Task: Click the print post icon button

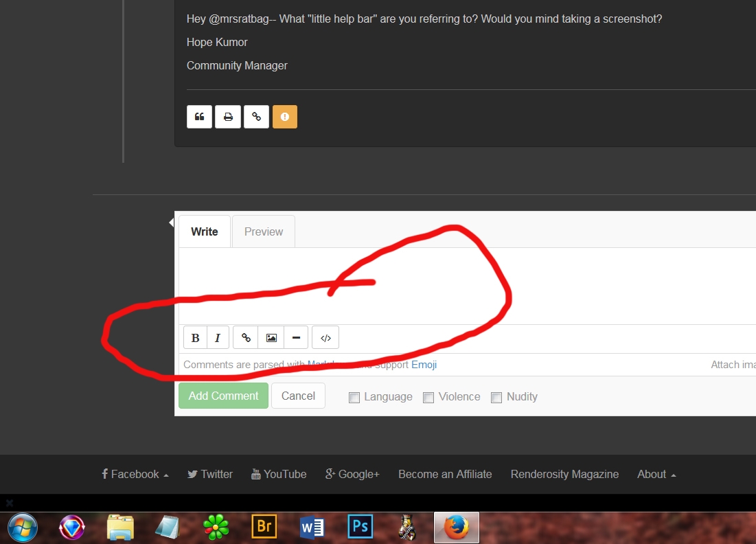Action: (228, 117)
